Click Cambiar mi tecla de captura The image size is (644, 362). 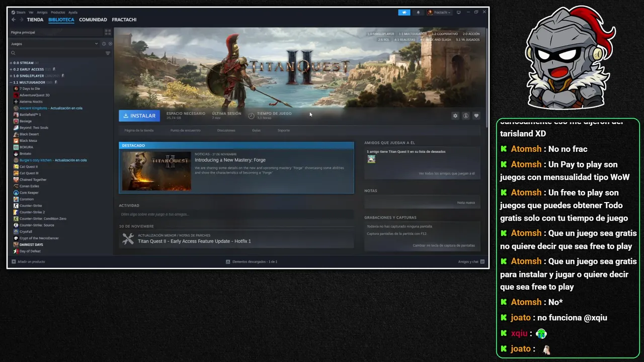(444, 245)
